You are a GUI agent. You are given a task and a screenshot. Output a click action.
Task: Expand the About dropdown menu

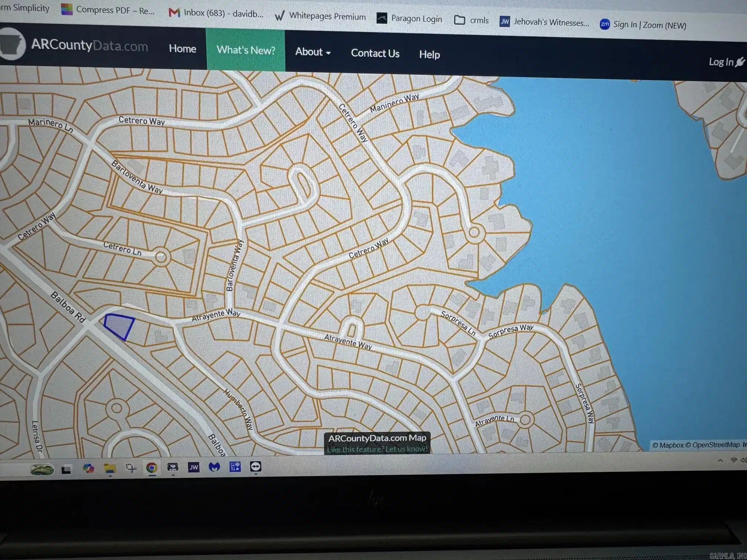click(313, 52)
